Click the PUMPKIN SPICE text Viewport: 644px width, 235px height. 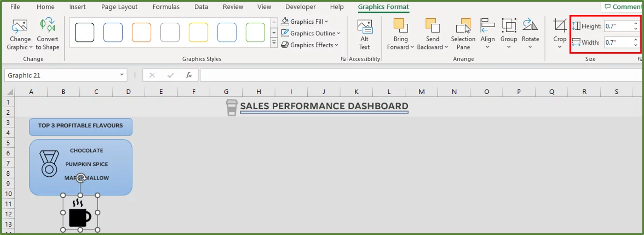pyautogui.click(x=86, y=164)
